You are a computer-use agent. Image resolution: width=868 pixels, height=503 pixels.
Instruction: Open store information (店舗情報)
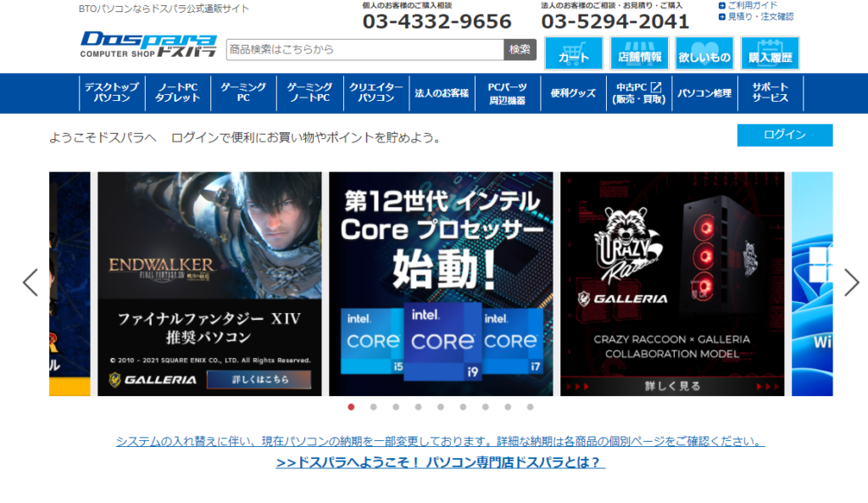[639, 53]
